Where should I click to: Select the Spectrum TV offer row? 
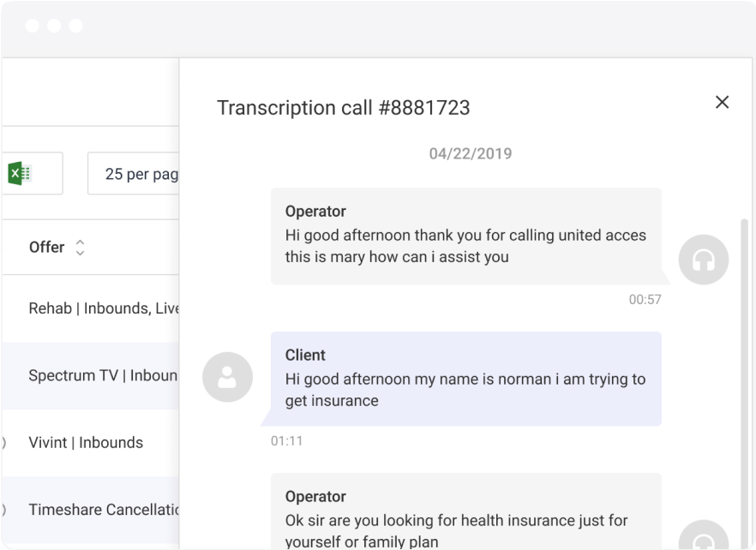[103, 375]
